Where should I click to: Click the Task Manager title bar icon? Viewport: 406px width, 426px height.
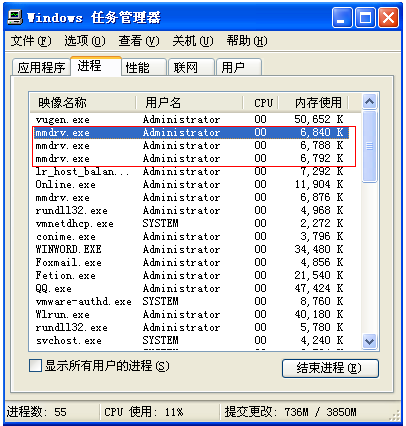pyautogui.click(x=15, y=17)
